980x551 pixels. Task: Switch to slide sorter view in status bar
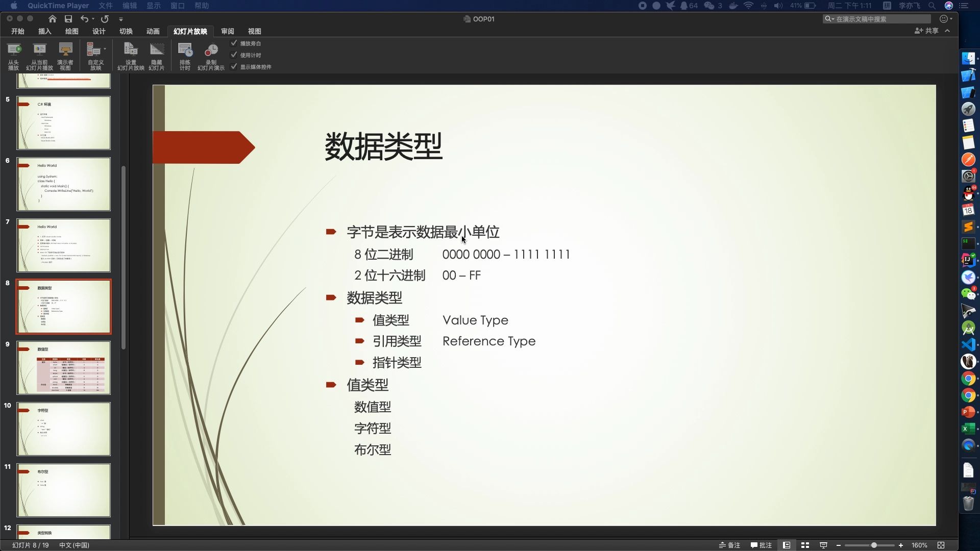805,545
